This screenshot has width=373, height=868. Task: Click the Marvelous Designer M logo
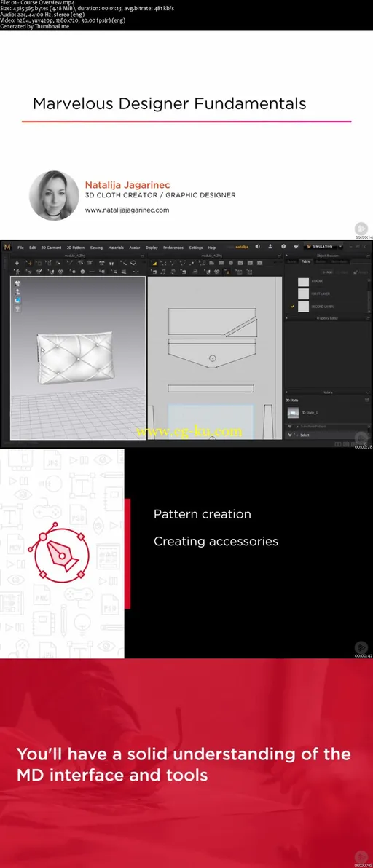click(7, 247)
